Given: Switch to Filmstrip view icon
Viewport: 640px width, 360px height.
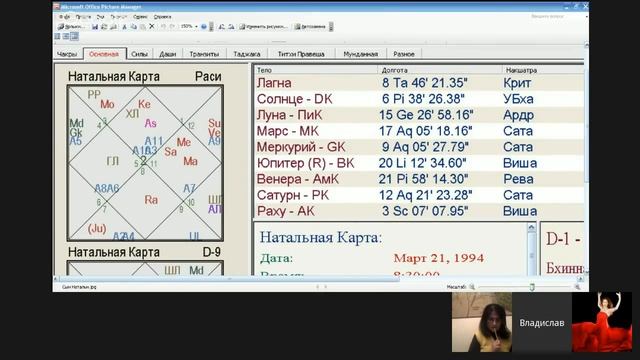Looking at the screenshot, I should tap(66, 36).
